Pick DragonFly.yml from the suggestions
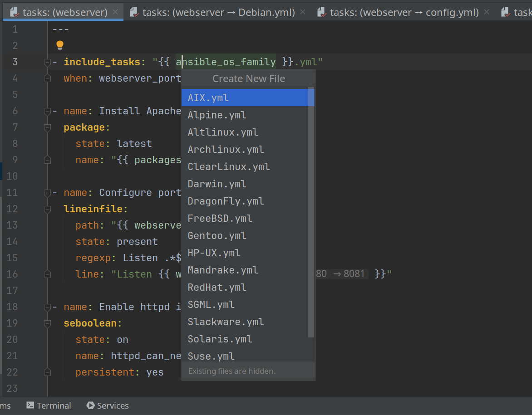 pyautogui.click(x=245, y=201)
